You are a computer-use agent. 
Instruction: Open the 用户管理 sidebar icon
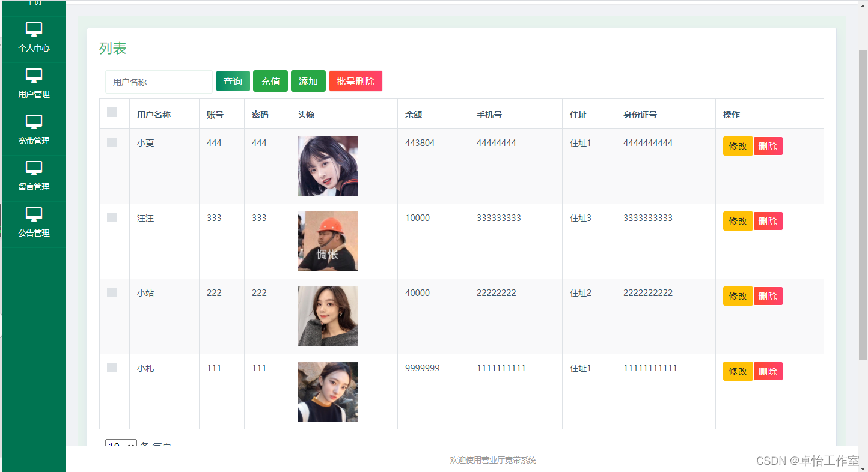pyautogui.click(x=34, y=75)
